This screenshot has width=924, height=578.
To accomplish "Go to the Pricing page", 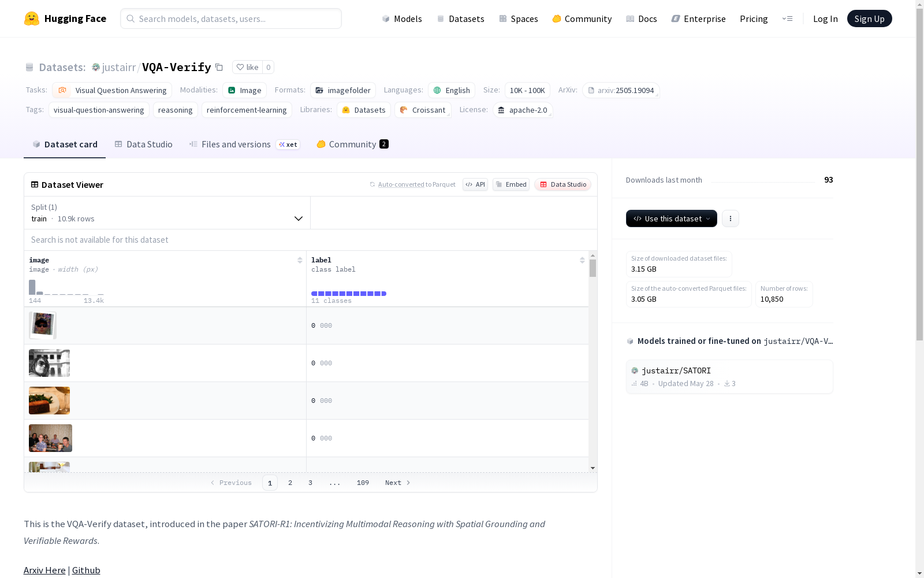I will coord(754,18).
